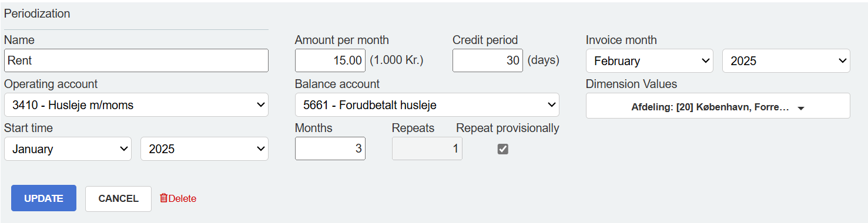The width and height of the screenshot is (868, 223).
Task: Expand the Operating account 3410 Husleje dropdown
Action: click(136, 105)
